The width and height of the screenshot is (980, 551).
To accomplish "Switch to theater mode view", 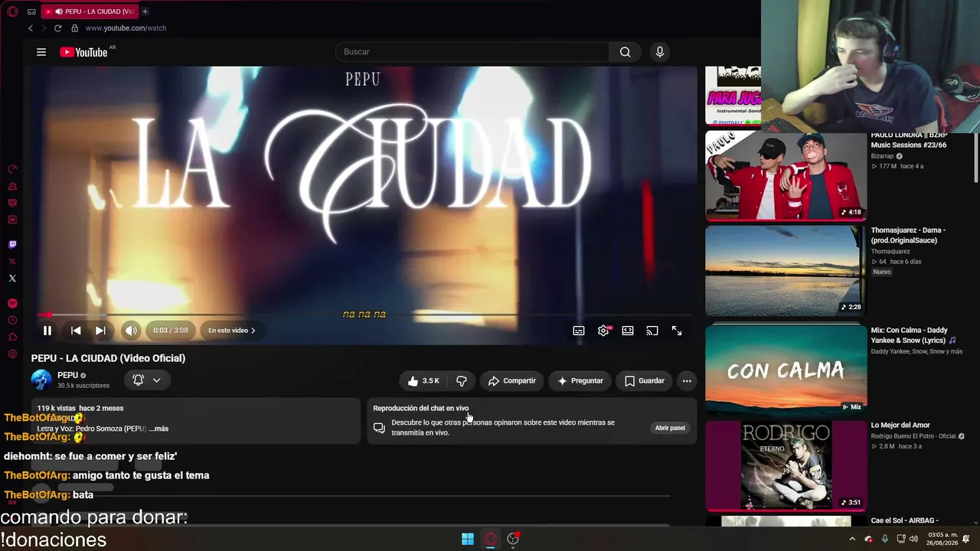I will 628,331.
